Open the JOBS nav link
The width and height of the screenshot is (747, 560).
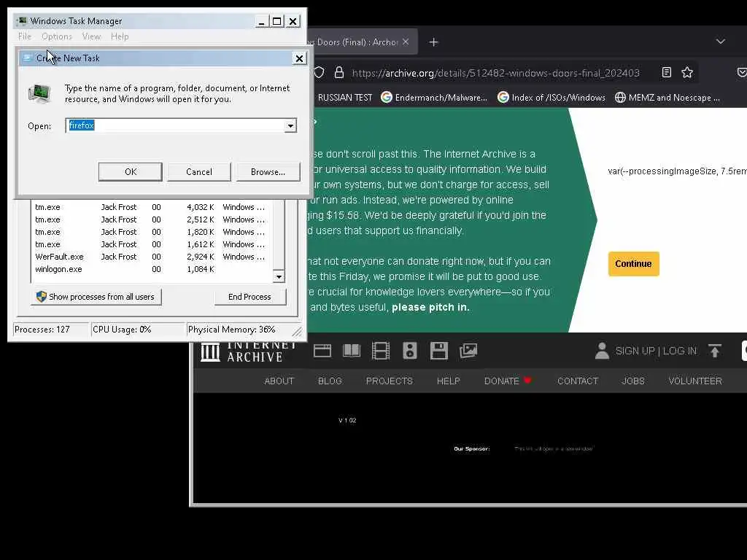tap(632, 381)
